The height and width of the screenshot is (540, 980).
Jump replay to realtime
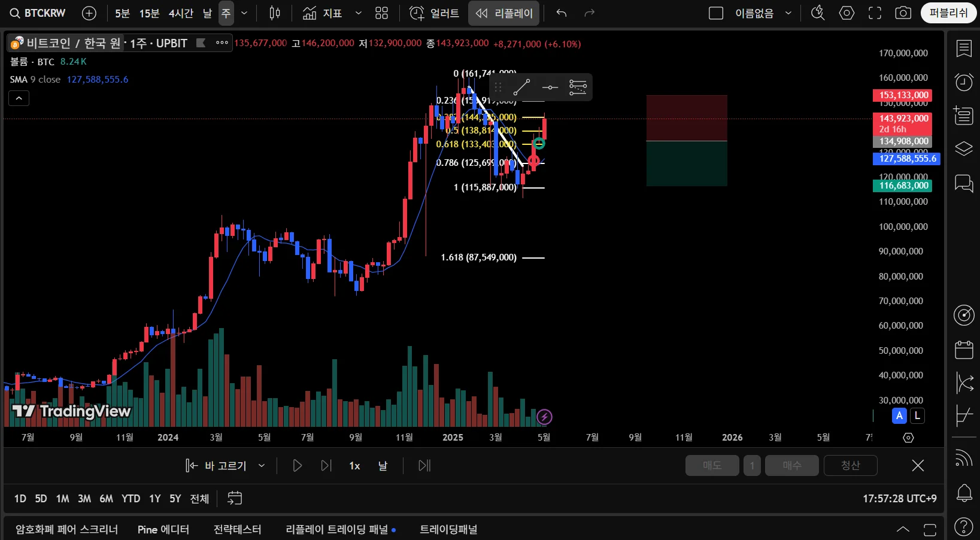[424, 466]
